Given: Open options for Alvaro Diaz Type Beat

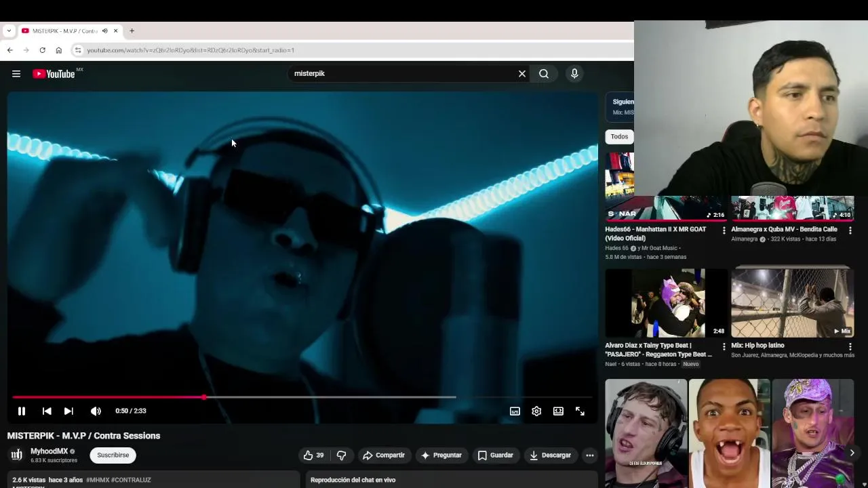Looking at the screenshot, I should pyautogui.click(x=724, y=346).
